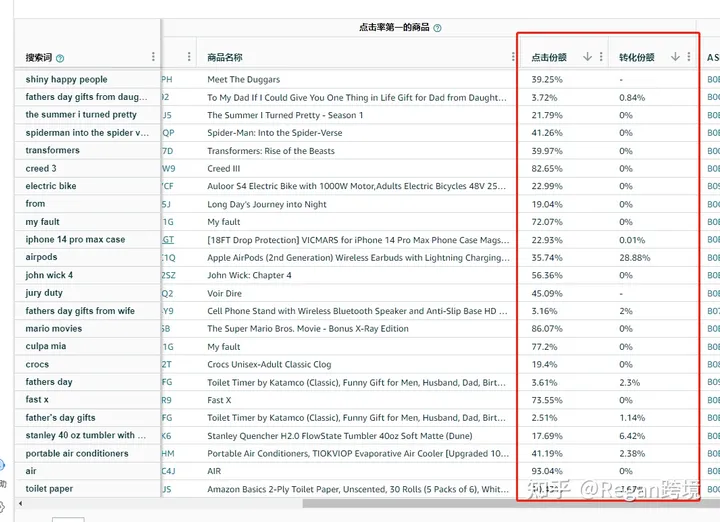Click 72.07% click share value
Viewport: 720px width, 522px height.
pos(547,222)
